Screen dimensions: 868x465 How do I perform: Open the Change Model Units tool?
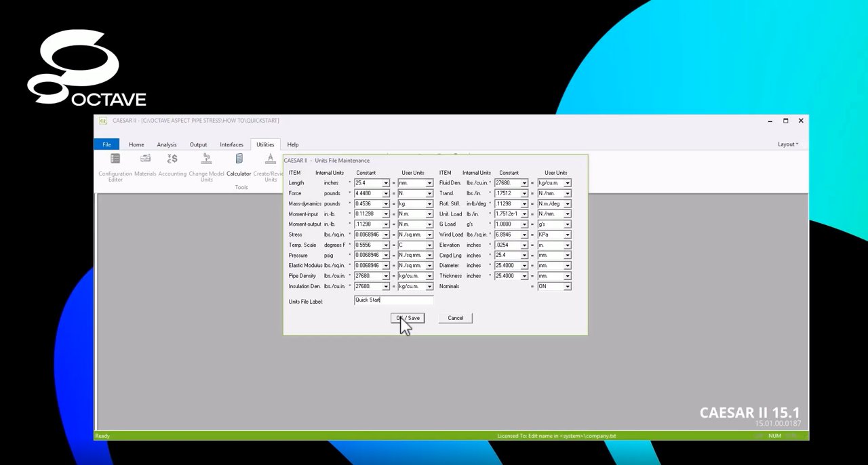point(206,166)
